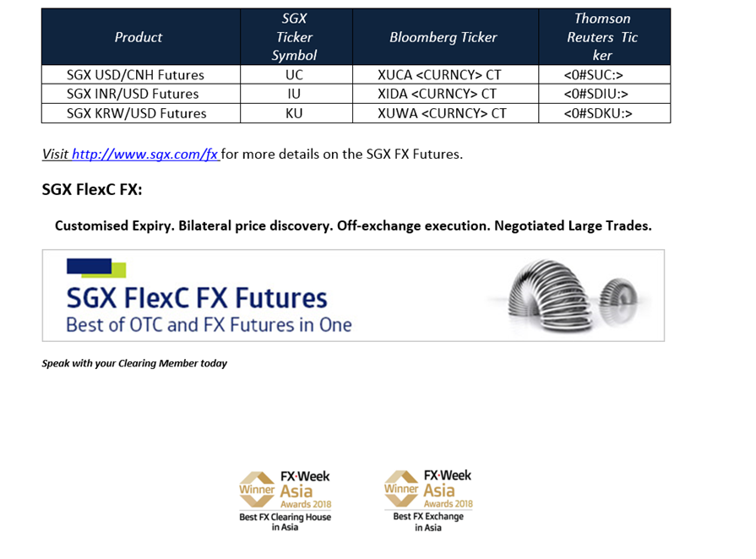756x559 pixels.
Task: Click the Bloomberg Ticker column header
Action: pos(445,36)
